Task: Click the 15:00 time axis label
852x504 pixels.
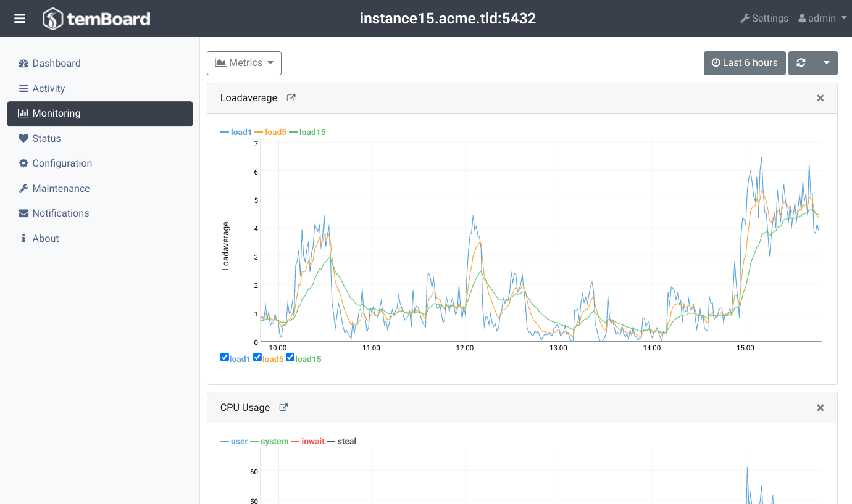Action: coord(745,348)
